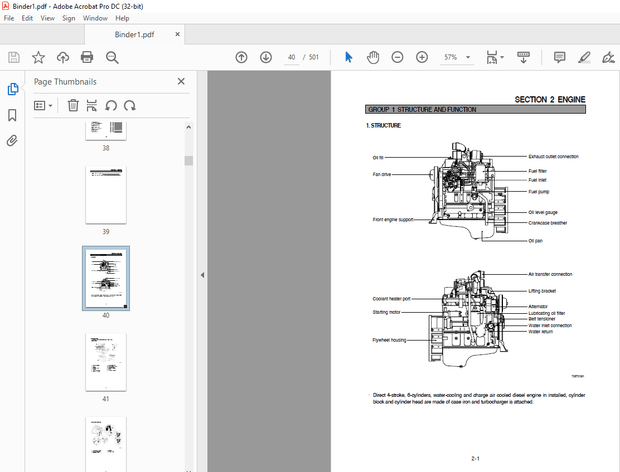This screenshot has width=620, height=472.
Task: Select the page 41 thumbnail
Action: tap(106, 360)
